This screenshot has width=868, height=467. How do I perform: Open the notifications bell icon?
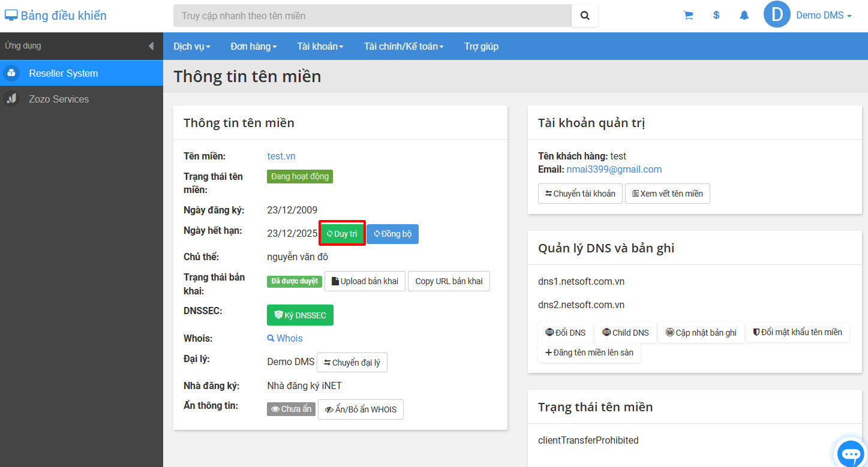(744, 16)
